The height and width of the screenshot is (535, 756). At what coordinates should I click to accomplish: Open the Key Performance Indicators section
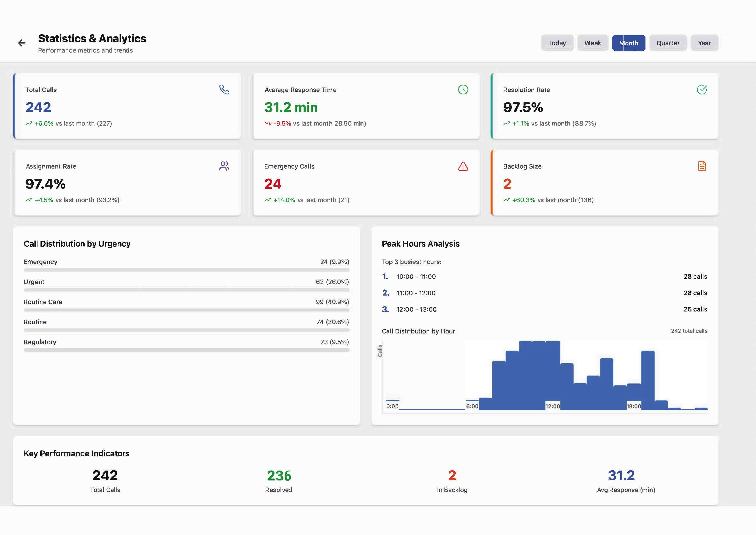(x=76, y=453)
